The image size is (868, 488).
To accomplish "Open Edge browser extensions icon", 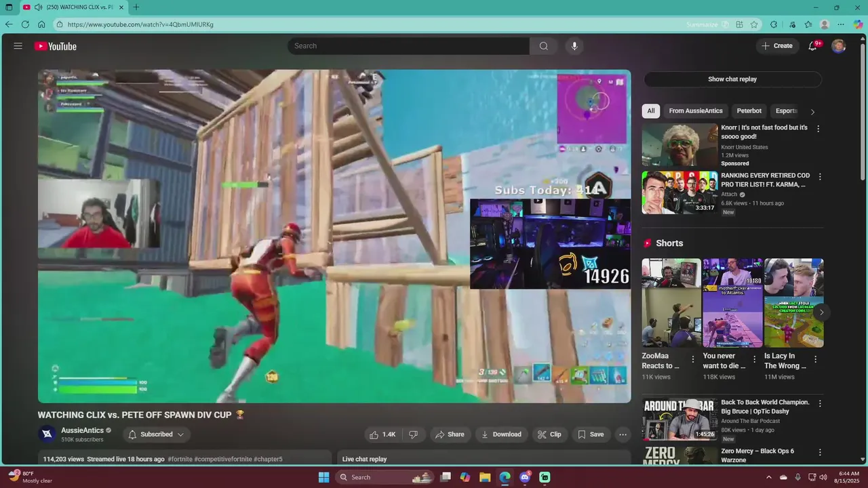I will (774, 24).
